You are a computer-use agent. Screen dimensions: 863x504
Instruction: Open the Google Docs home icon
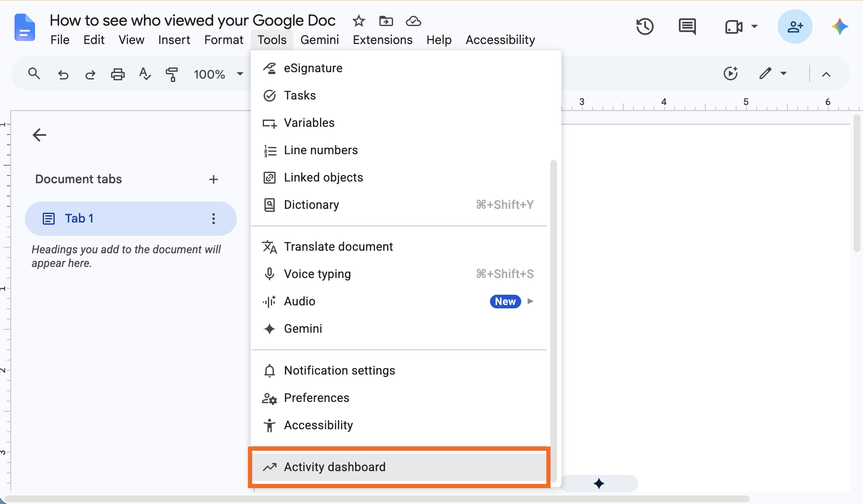point(25,27)
